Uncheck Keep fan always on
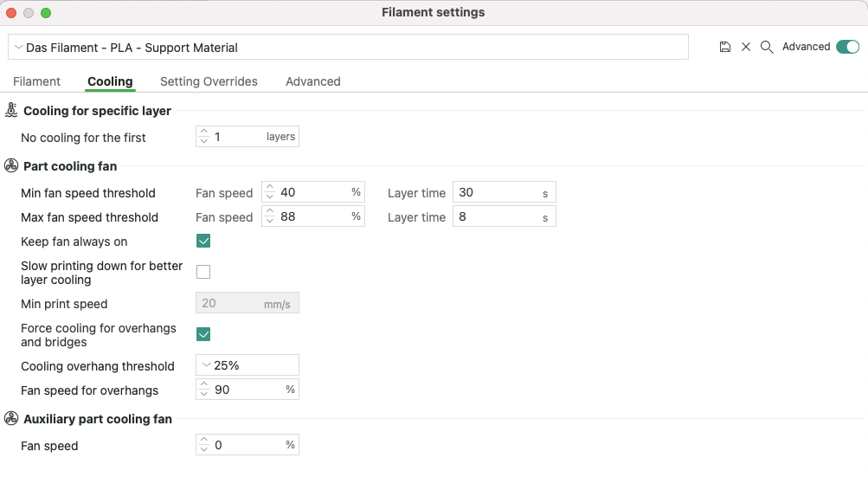Image resolution: width=868 pixels, height=490 pixels. coord(204,242)
